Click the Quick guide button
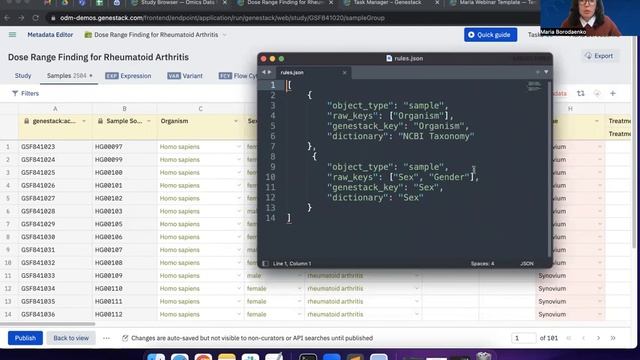This screenshot has width=640, height=360. pyautogui.click(x=490, y=35)
